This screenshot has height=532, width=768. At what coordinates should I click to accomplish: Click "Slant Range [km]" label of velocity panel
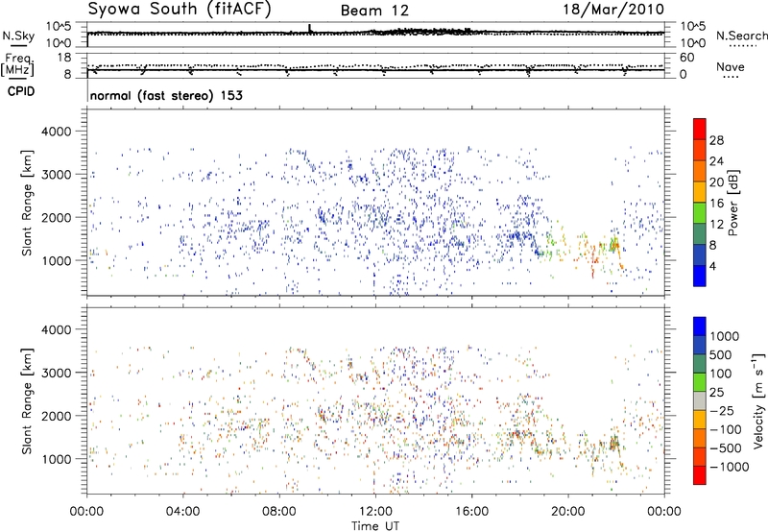(27, 400)
